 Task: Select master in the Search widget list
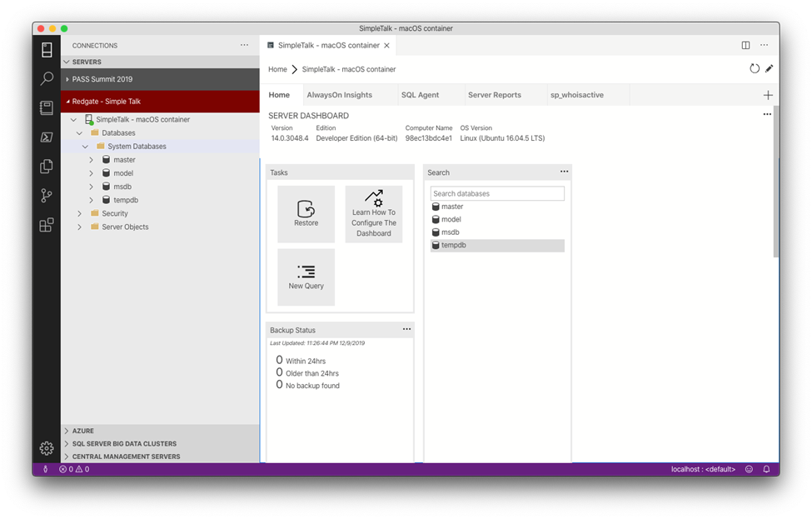click(497, 207)
